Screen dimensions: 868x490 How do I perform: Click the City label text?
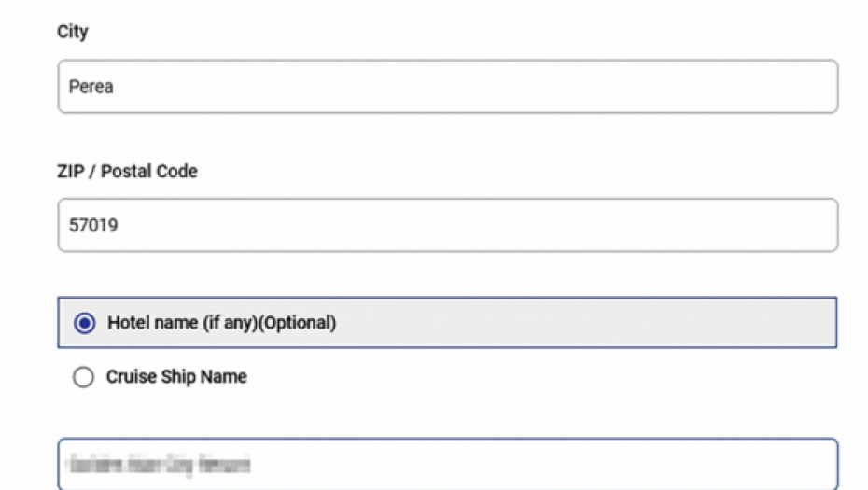[x=73, y=32]
